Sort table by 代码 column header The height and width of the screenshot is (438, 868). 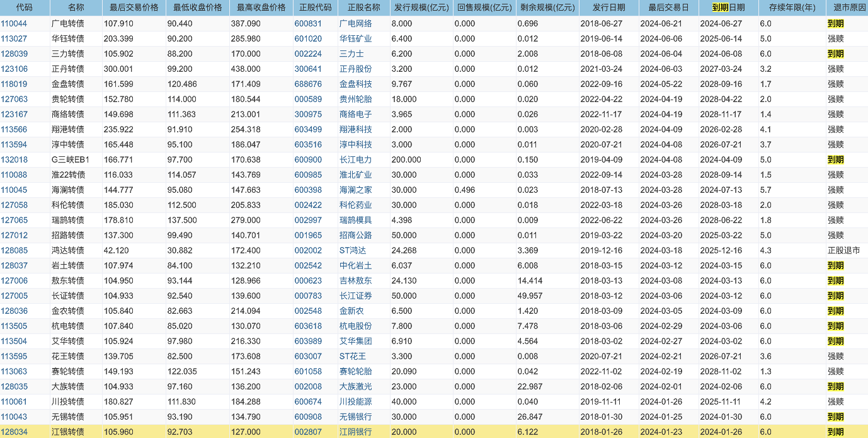tap(25, 8)
